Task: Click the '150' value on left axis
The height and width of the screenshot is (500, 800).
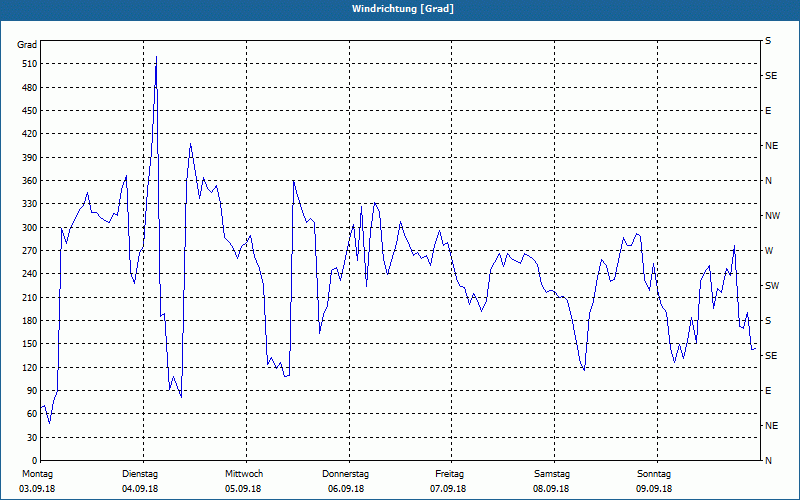Action: coord(30,344)
